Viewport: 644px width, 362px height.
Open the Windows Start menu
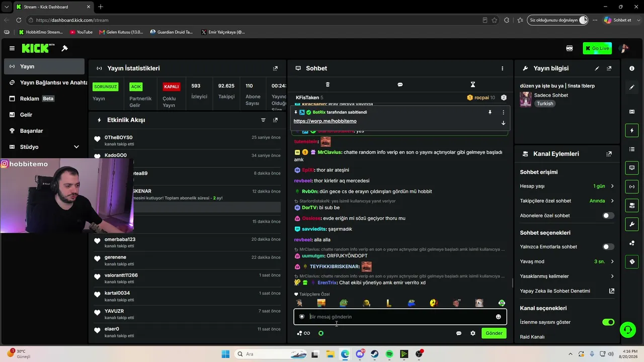coord(225,354)
